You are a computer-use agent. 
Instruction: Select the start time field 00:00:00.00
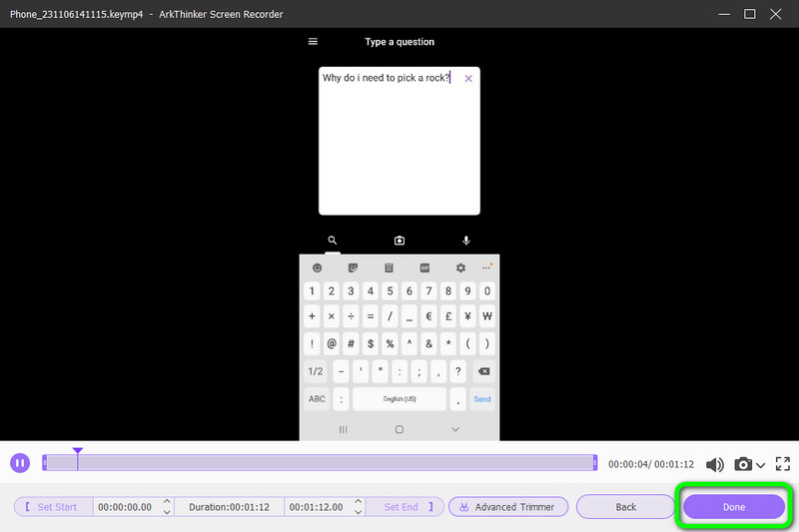125,507
